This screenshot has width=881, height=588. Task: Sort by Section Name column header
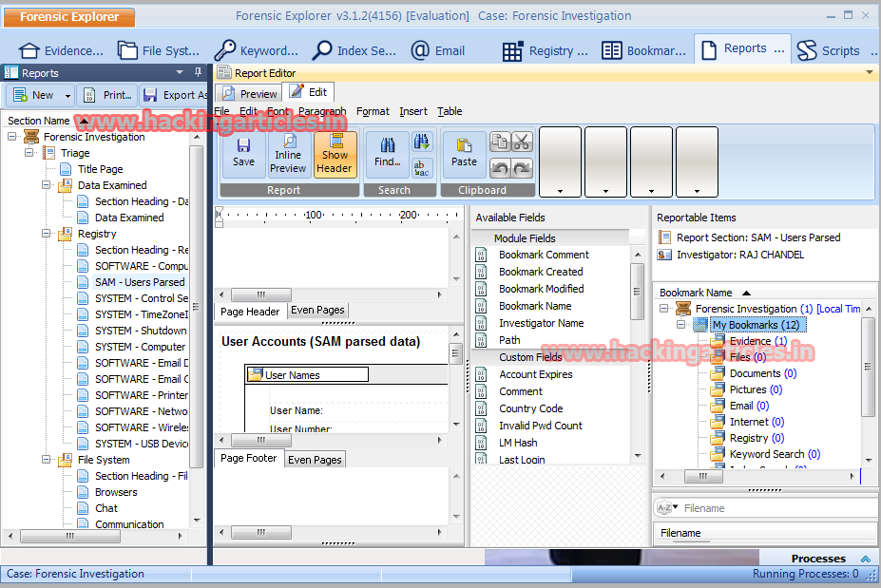click(x=39, y=121)
